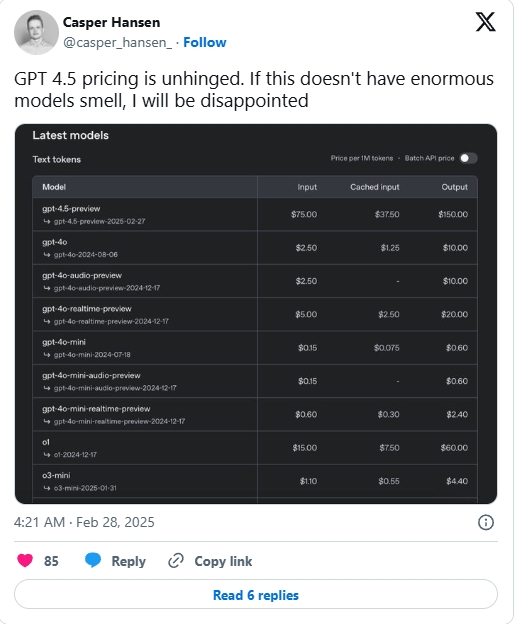
Task: Click the copy link chain icon
Action: pos(176,561)
